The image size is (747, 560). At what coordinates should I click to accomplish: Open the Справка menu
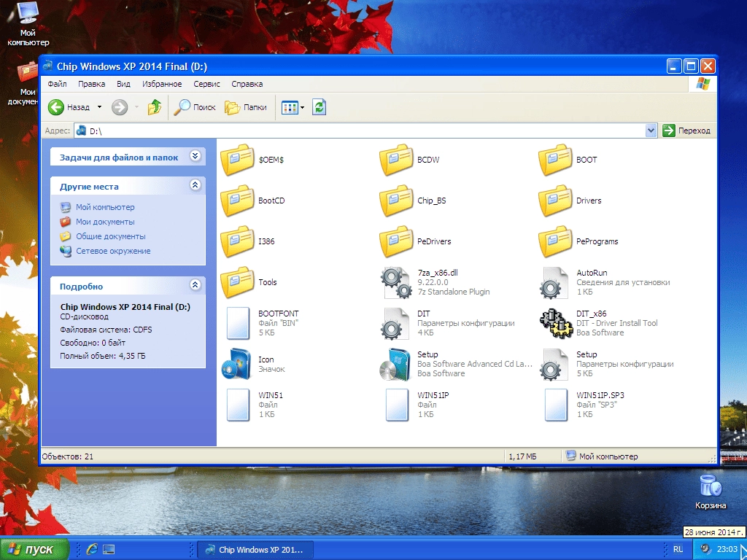point(247,84)
